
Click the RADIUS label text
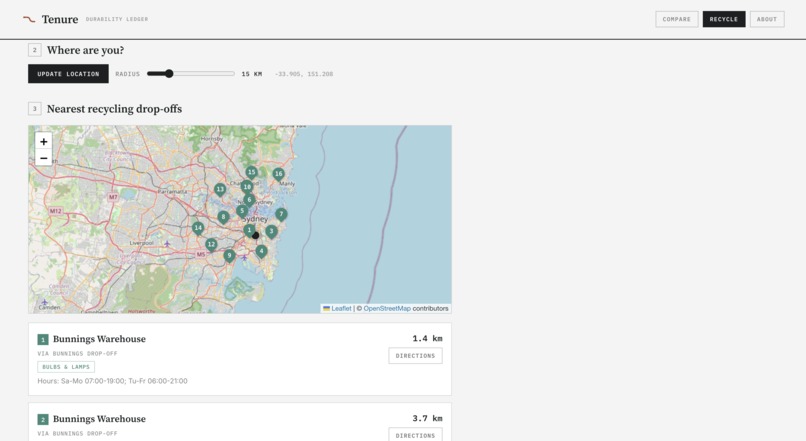127,74
